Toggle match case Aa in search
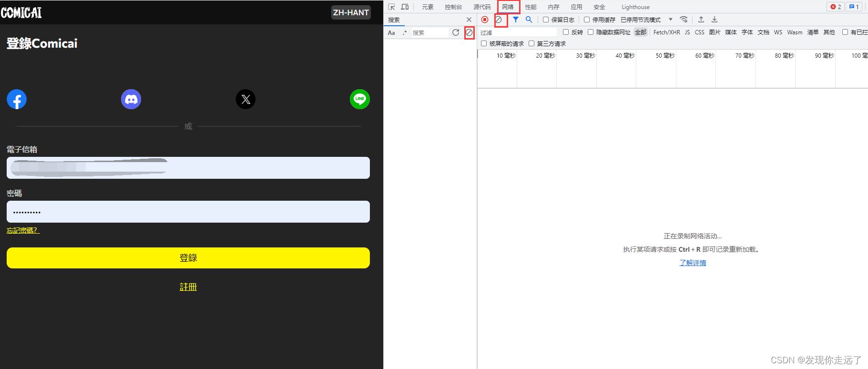868x369 pixels. coord(391,32)
